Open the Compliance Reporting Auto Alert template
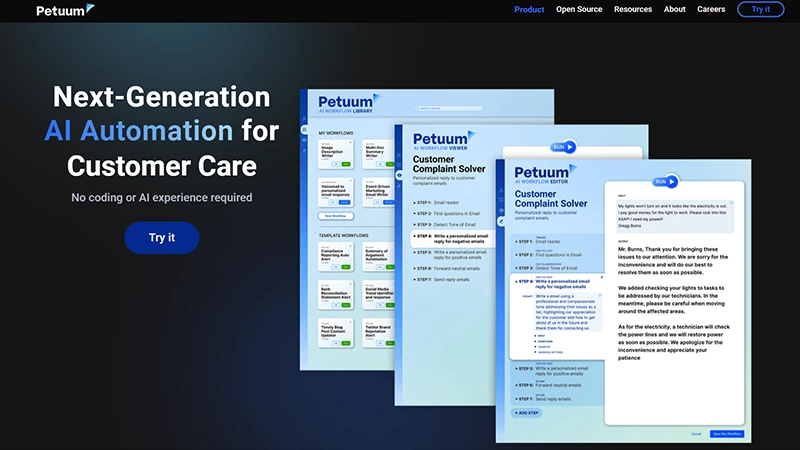Image resolution: width=800 pixels, height=450 pixels. point(335,257)
